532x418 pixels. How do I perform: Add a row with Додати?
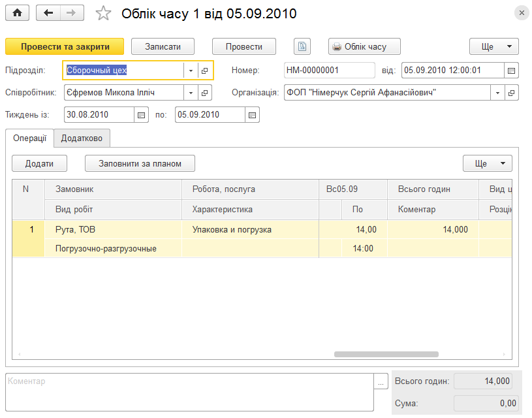(x=39, y=163)
